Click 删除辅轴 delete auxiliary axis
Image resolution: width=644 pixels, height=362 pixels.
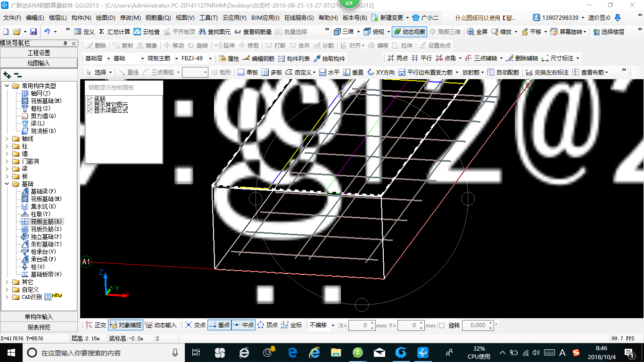(521, 58)
